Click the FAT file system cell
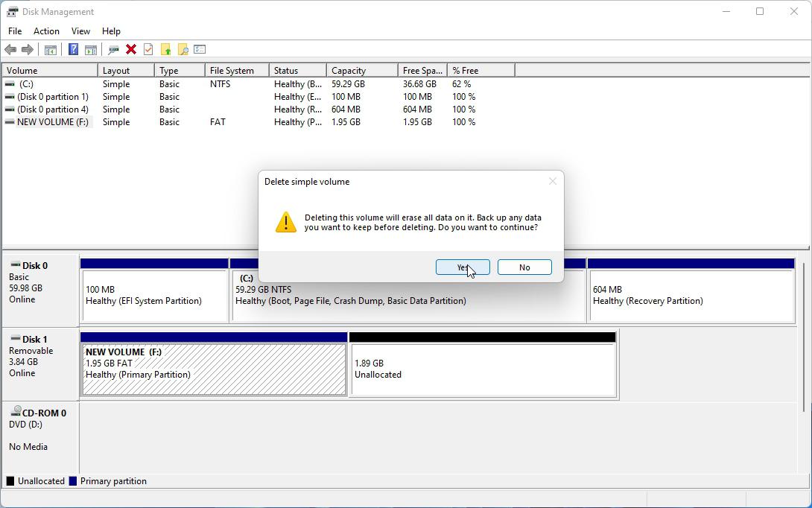Viewport: 812px width, 508px height. coord(218,122)
